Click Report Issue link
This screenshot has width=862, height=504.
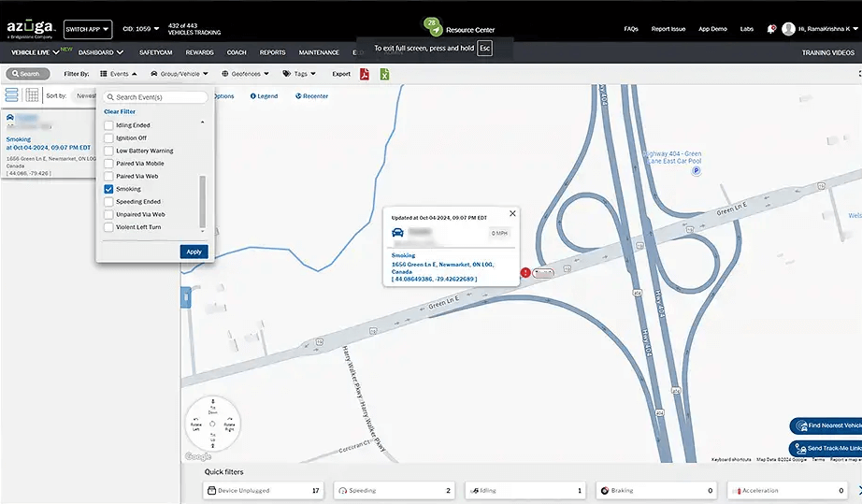pos(668,29)
